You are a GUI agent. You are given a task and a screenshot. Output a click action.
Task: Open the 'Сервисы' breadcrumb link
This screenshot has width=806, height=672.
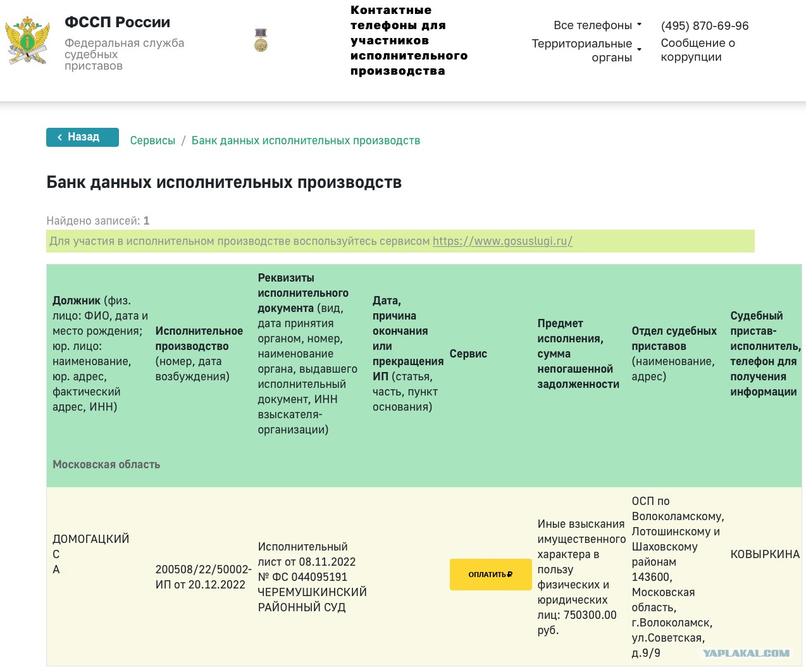152,140
